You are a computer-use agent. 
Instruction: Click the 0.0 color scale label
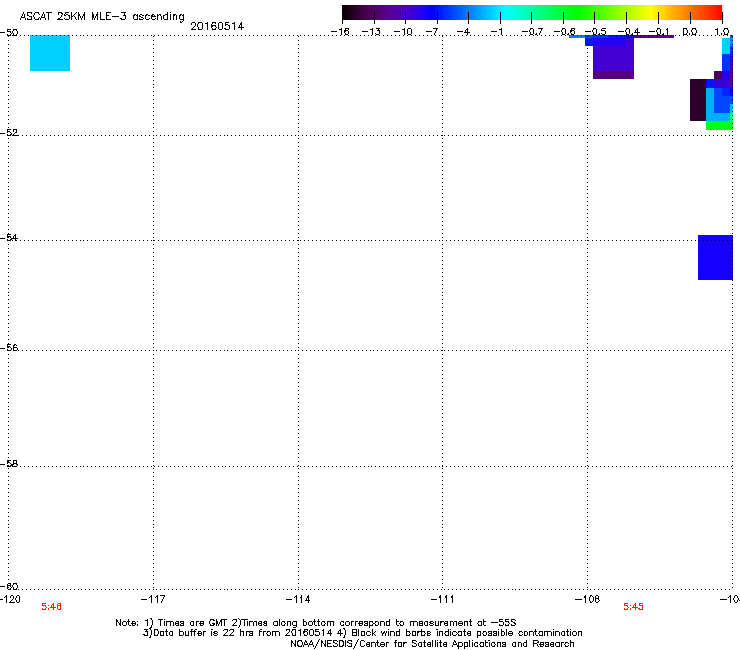click(690, 32)
